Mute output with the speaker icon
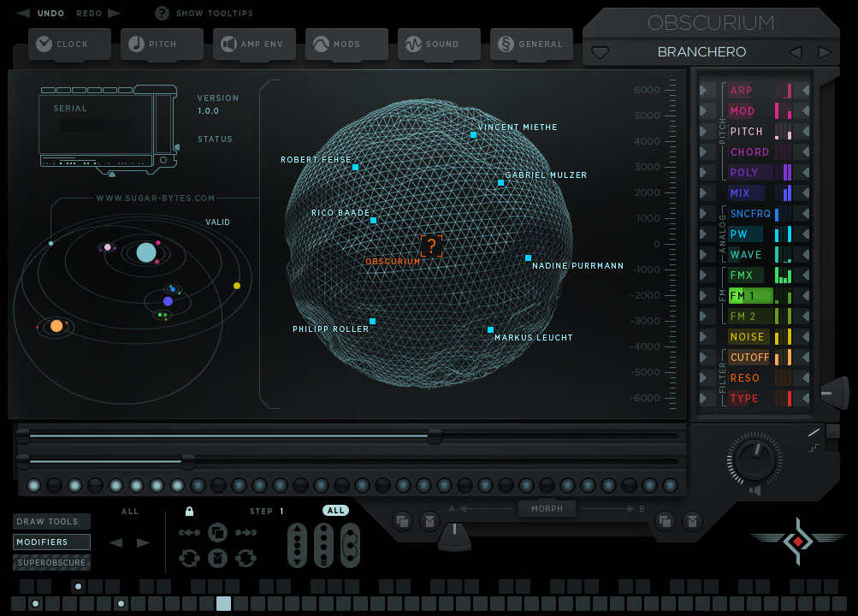Viewport: 858px width, 616px height. click(x=753, y=489)
